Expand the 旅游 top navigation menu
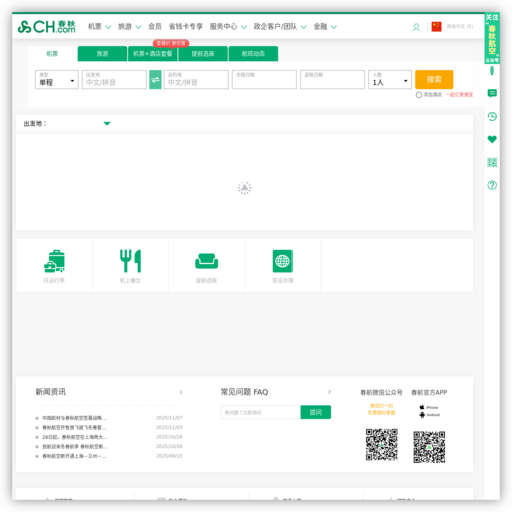512x512 pixels. tap(130, 27)
